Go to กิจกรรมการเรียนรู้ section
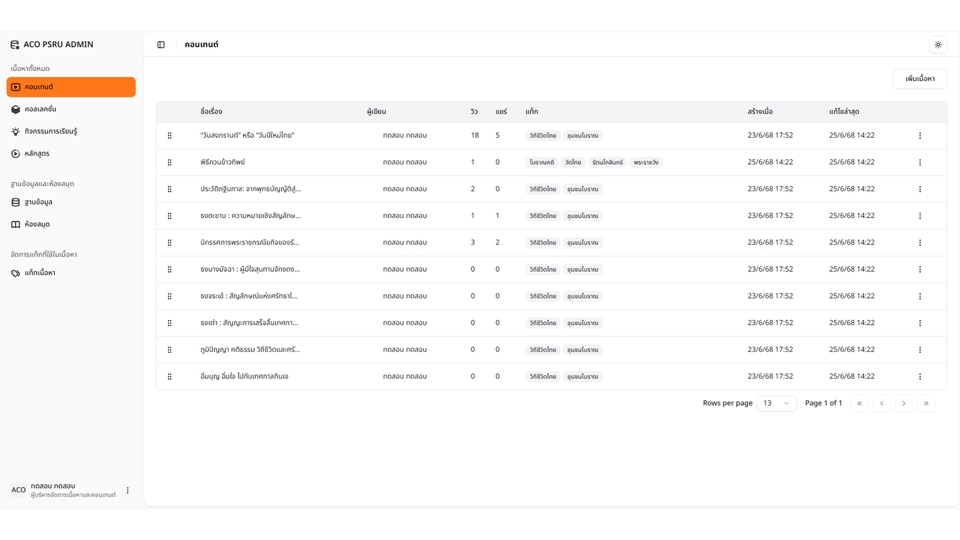This screenshot has width=960, height=540. point(50,131)
